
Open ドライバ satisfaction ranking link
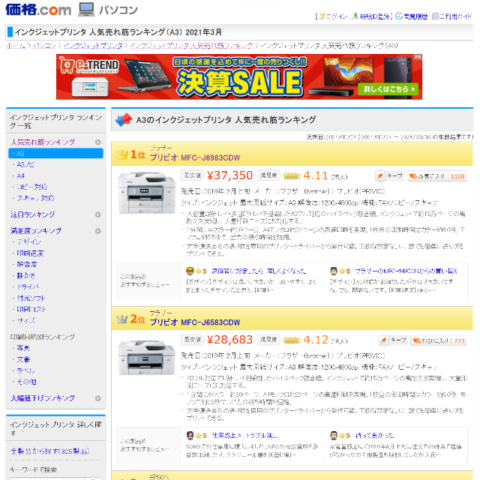[28, 287]
